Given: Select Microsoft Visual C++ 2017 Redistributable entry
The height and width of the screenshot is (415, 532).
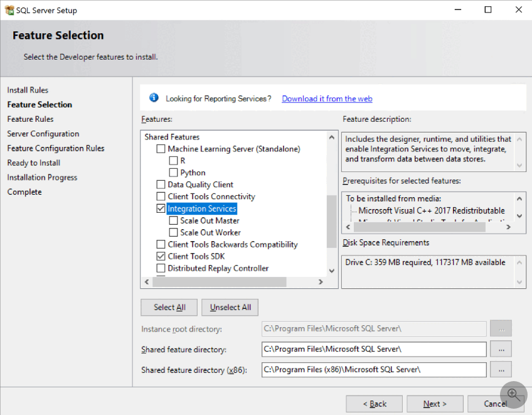Looking at the screenshot, I should [432, 210].
